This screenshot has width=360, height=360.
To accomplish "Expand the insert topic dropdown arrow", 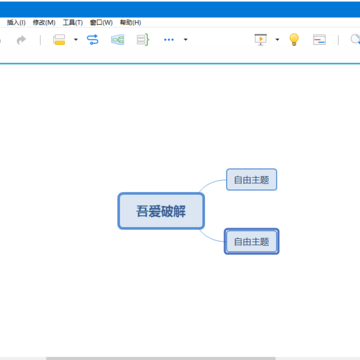I will (x=76, y=40).
